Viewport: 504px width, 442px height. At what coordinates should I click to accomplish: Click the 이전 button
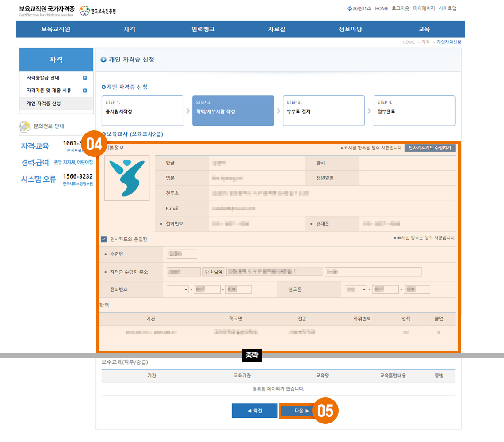tap(255, 411)
